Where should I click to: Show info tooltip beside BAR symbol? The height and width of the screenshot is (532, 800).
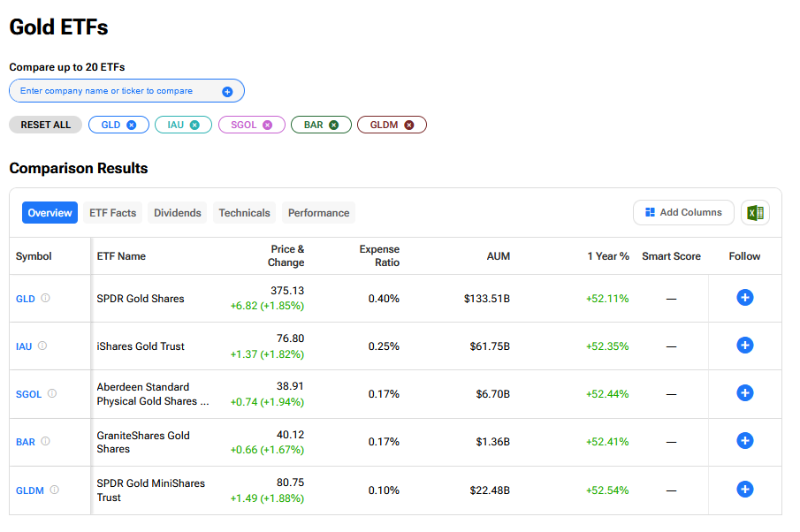pos(46,442)
